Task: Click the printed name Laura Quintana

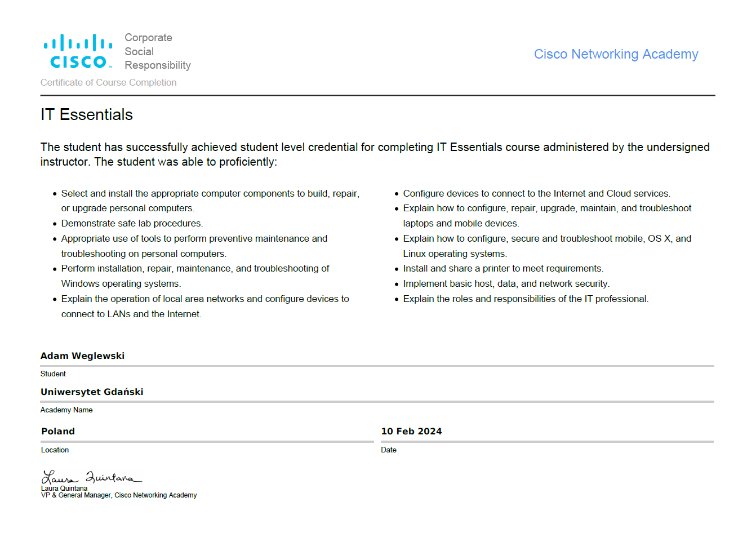Action: [x=64, y=488]
